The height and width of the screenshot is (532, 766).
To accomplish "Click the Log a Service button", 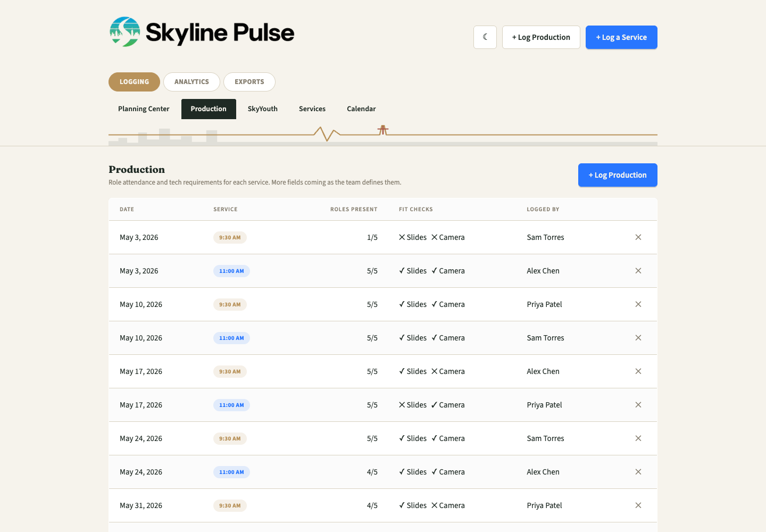I will pyautogui.click(x=621, y=37).
